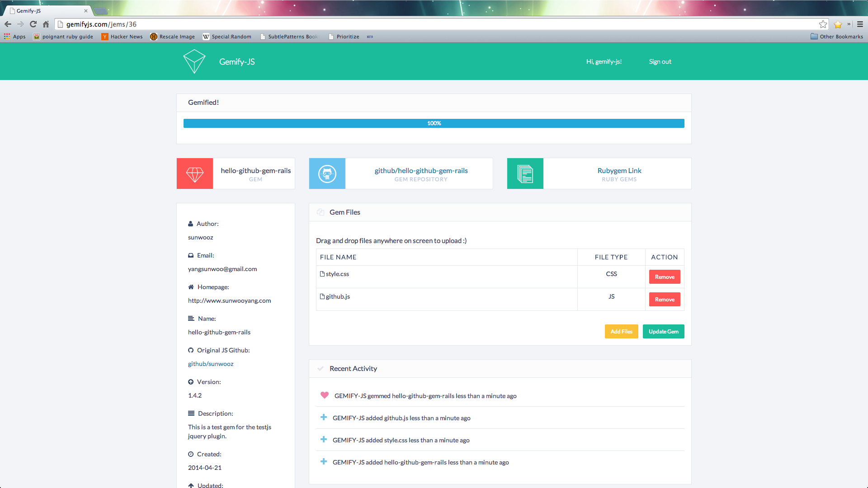Expand the bookmarks overflow chevron

pos(849,24)
